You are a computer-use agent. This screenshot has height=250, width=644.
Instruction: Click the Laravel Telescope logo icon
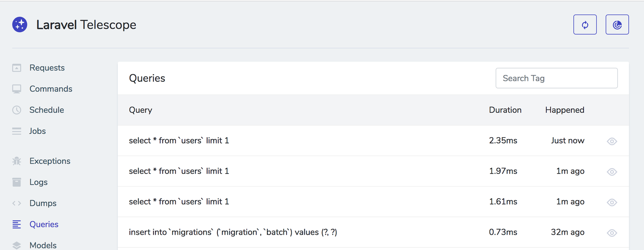(20, 25)
